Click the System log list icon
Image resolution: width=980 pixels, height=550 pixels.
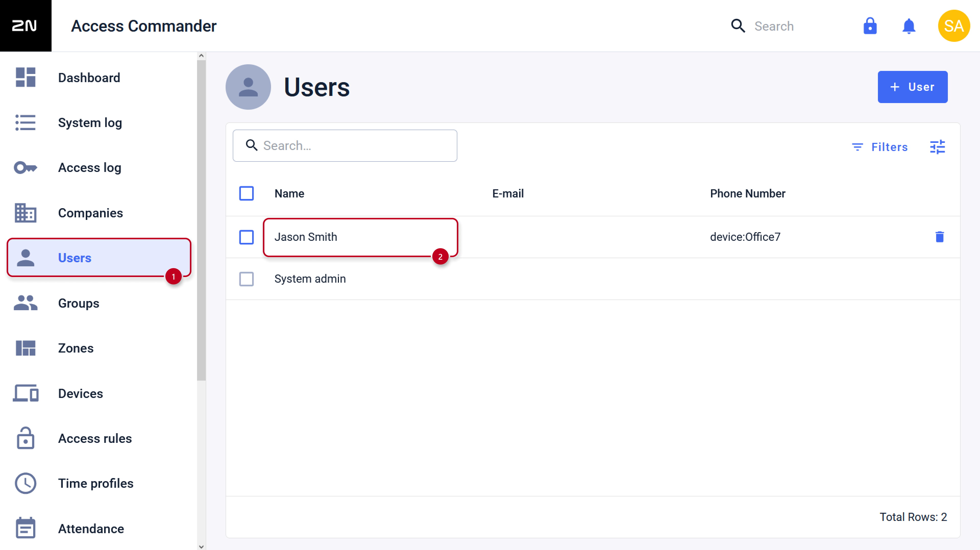pos(26,122)
